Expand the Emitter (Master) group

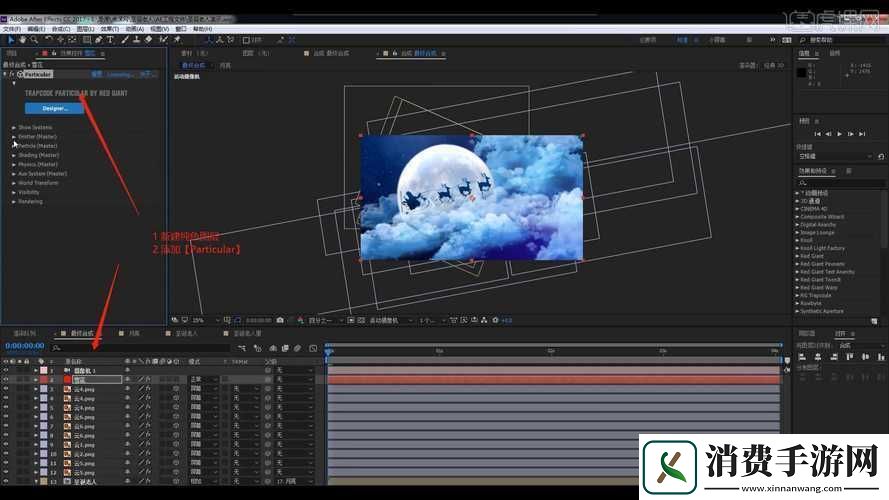(x=14, y=136)
